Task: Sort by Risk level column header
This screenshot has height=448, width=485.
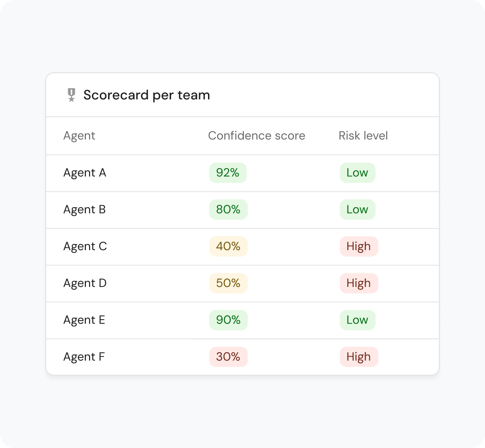Action: click(363, 136)
